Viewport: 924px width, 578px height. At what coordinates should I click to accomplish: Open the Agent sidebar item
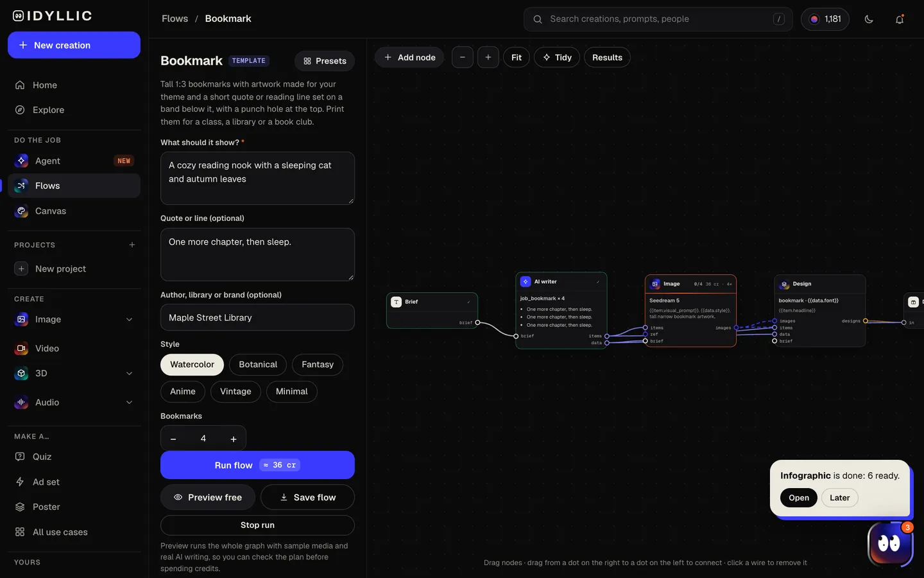[74, 161]
